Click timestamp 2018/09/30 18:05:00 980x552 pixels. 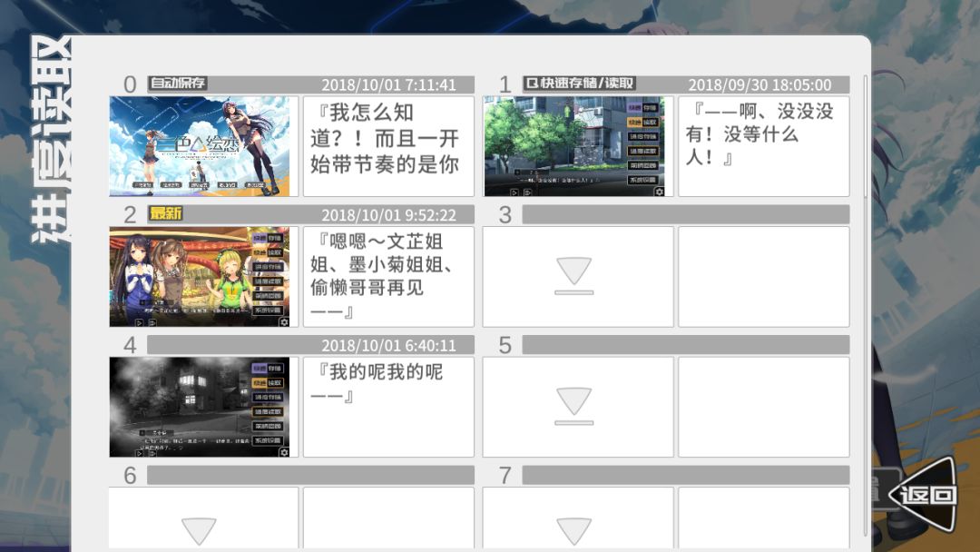point(760,85)
